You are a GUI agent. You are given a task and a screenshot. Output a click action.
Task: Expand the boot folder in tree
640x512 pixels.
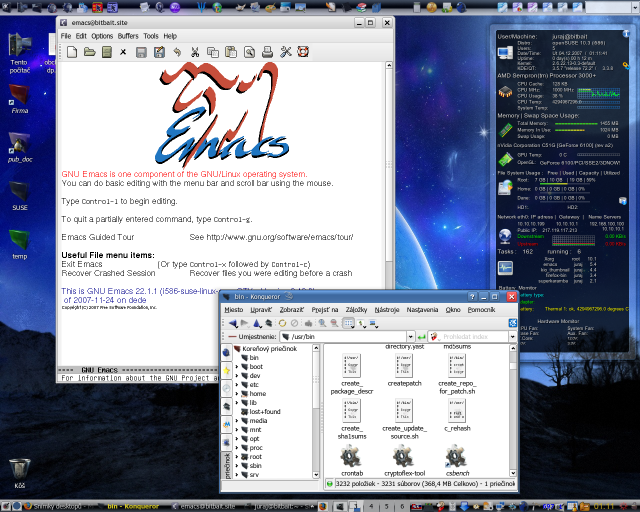pos(237,367)
